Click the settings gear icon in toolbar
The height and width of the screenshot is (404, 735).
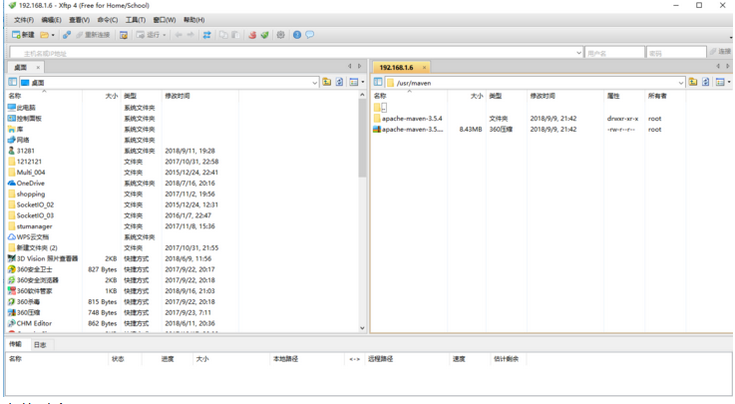coord(281,35)
